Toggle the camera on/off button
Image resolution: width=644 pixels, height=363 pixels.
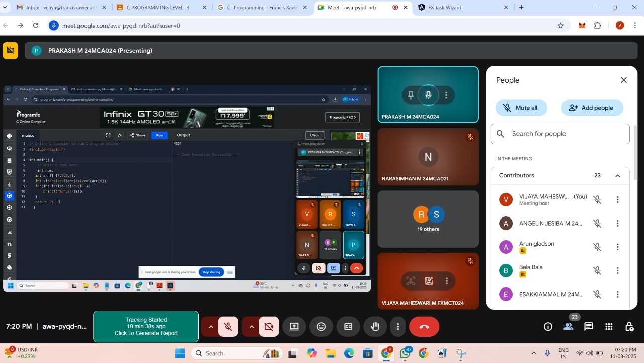pos(269,327)
